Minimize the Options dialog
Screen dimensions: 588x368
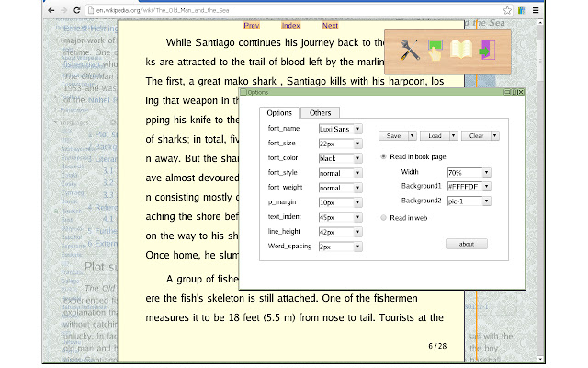click(x=507, y=92)
